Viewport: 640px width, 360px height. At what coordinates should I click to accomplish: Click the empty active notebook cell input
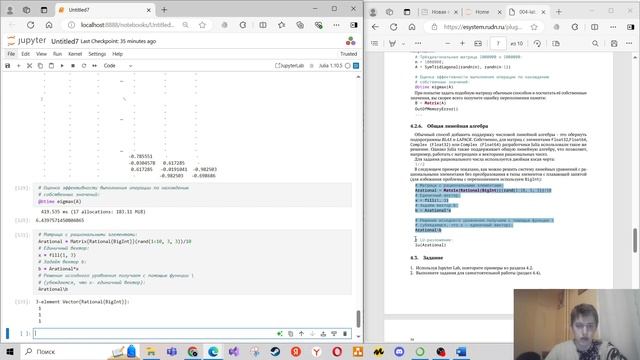pyautogui.click(x=155, y=333)
